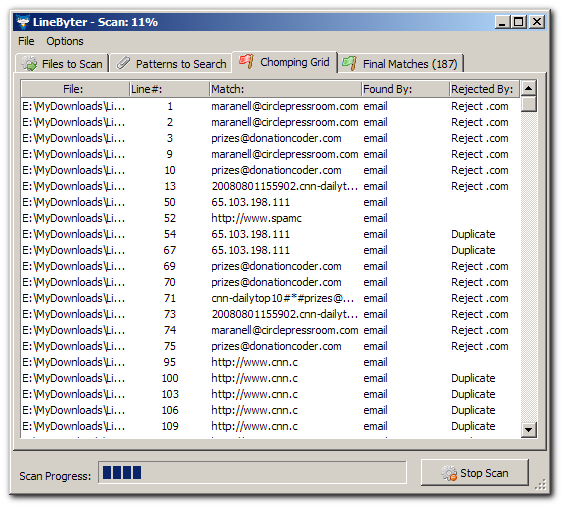Select the row with line number 52
The image size is (561, 505).
(x=270, y=218)
